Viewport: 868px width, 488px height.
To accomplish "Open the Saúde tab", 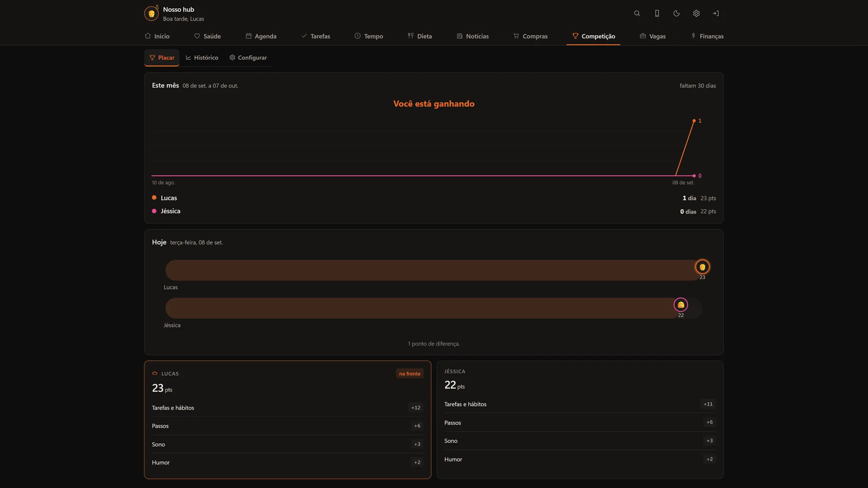I will tap(207, 36).
